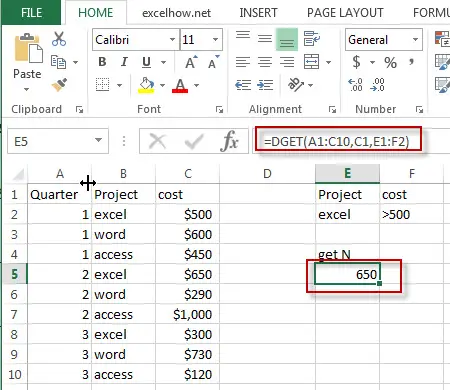
Task: Align text left
Action: pos(243,62)
